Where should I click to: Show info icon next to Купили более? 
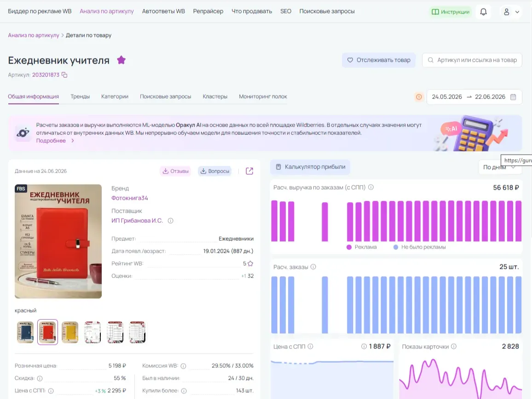[x=184, y=391]
